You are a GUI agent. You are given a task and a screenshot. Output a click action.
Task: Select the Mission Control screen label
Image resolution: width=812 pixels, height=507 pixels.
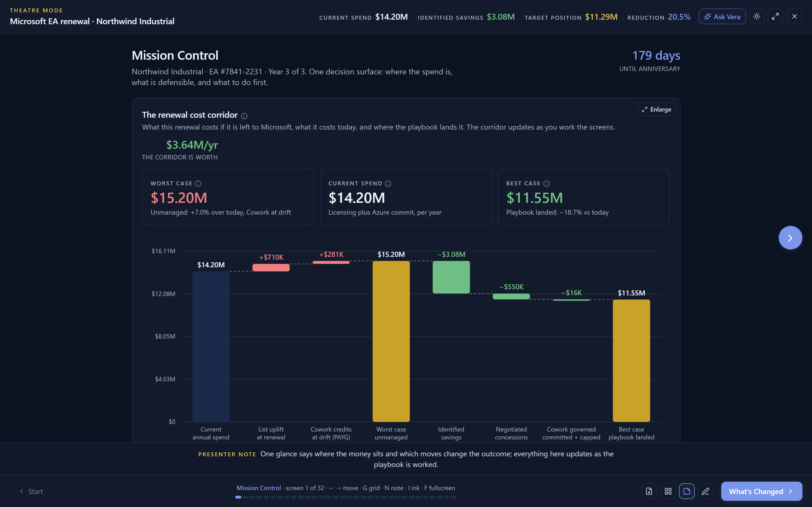tap(259, 488)
